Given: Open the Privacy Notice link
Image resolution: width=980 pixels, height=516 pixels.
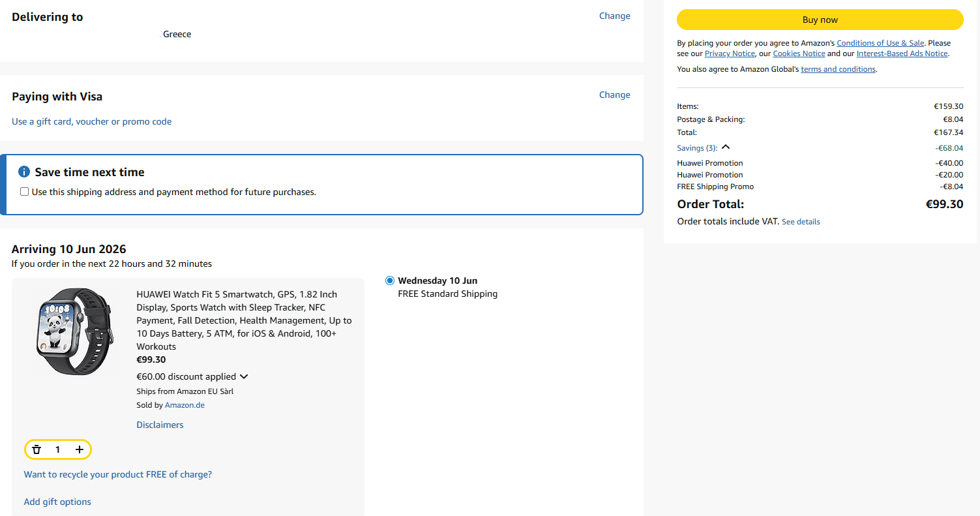Looking at the screenshot, I should [x=730, y=53].
